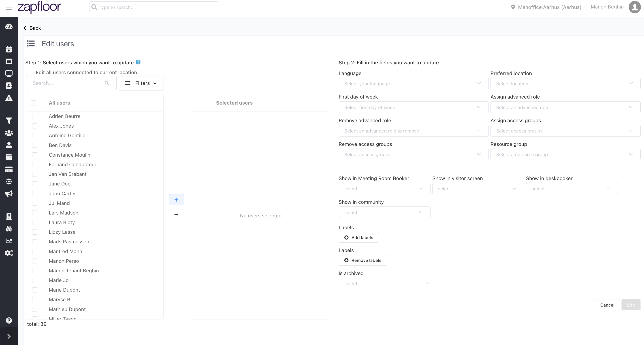The image size is (644, 345).
Task: Open the Show in Meeting Room Booker dropdown
Action: click(384, 189)
